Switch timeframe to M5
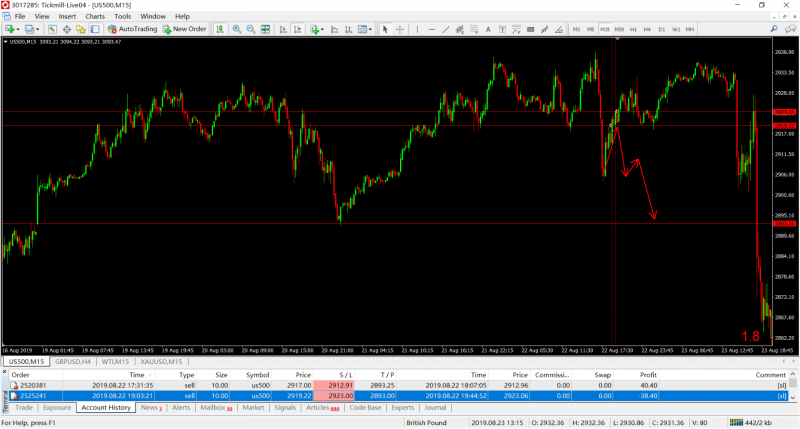The height and width of the screenshot is (429, 800). click(590, 29)
